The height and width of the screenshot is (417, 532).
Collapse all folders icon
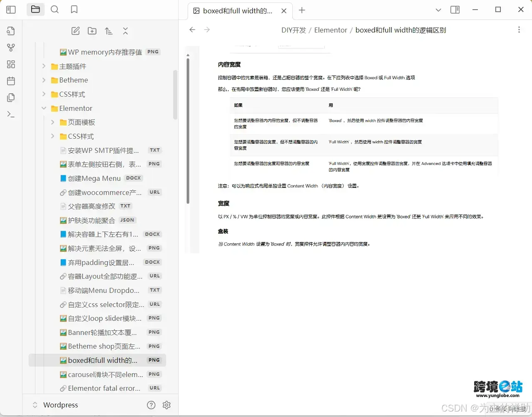[125, 31]
